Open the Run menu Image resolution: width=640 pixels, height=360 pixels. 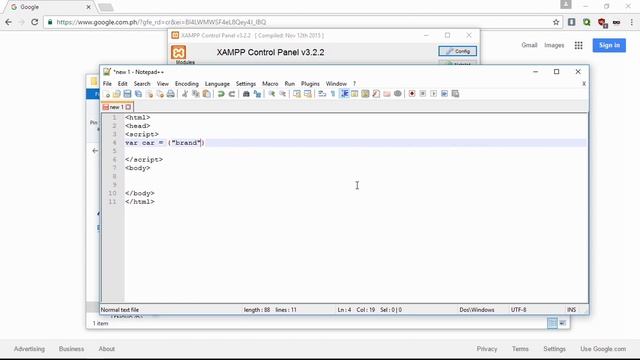289,84
